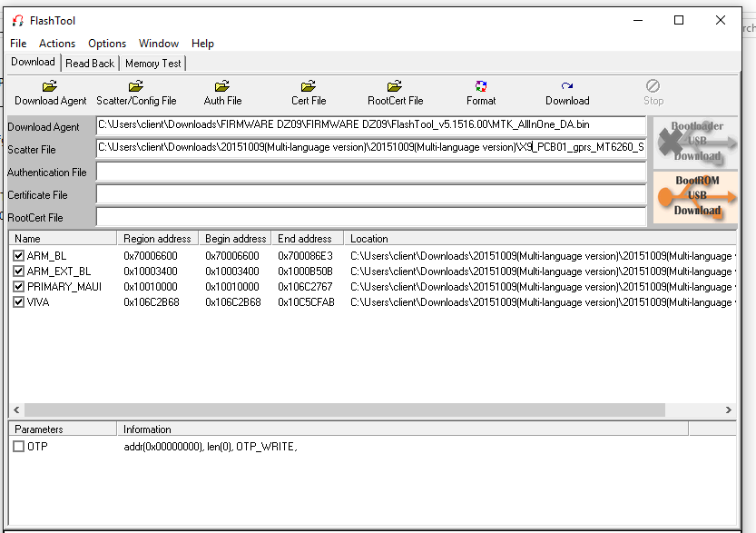Image resolution: width=756 pixels, height=533 pixels.
Task: Click the FlashTool app icon in title bar
Action: click(18, 21)
